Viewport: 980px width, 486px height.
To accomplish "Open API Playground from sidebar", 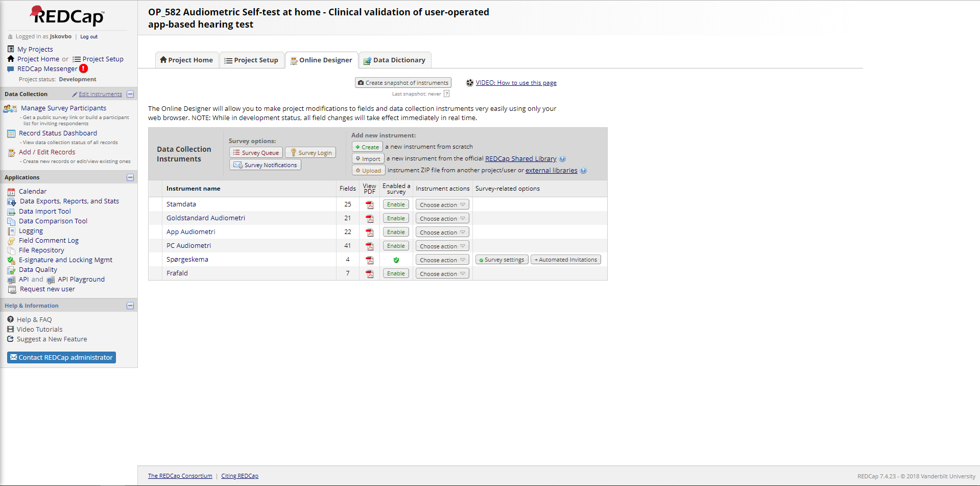I will pyautogui.click(x=81, y=280).
